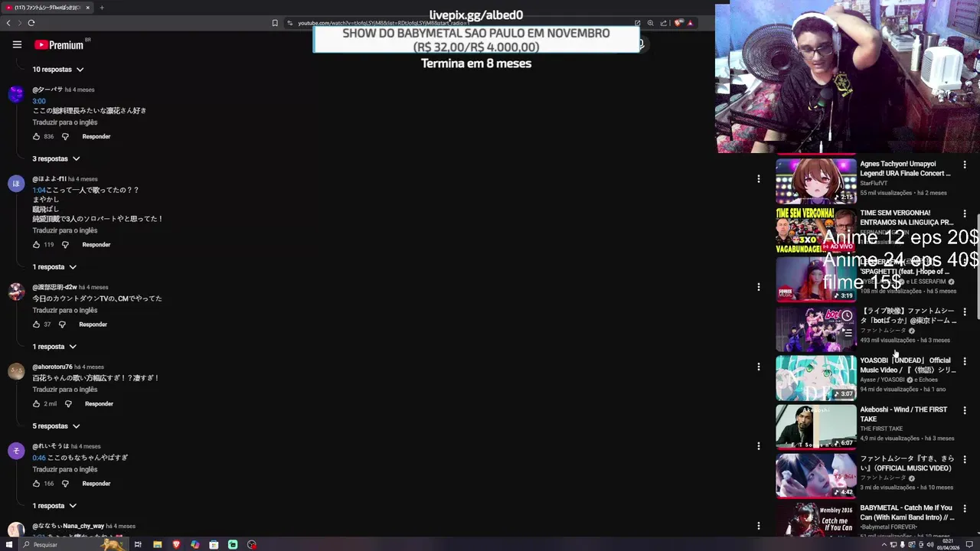Open the @ターバサ user avatar
Viewport: 980px width, 551px height.
point(16,94)
